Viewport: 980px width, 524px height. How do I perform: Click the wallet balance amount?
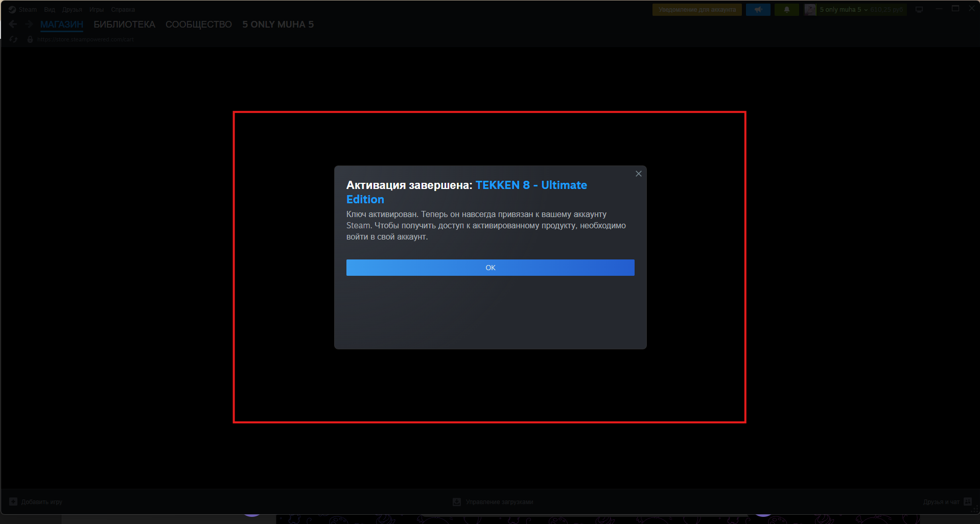pyautogui.click(x=886, y=10)
